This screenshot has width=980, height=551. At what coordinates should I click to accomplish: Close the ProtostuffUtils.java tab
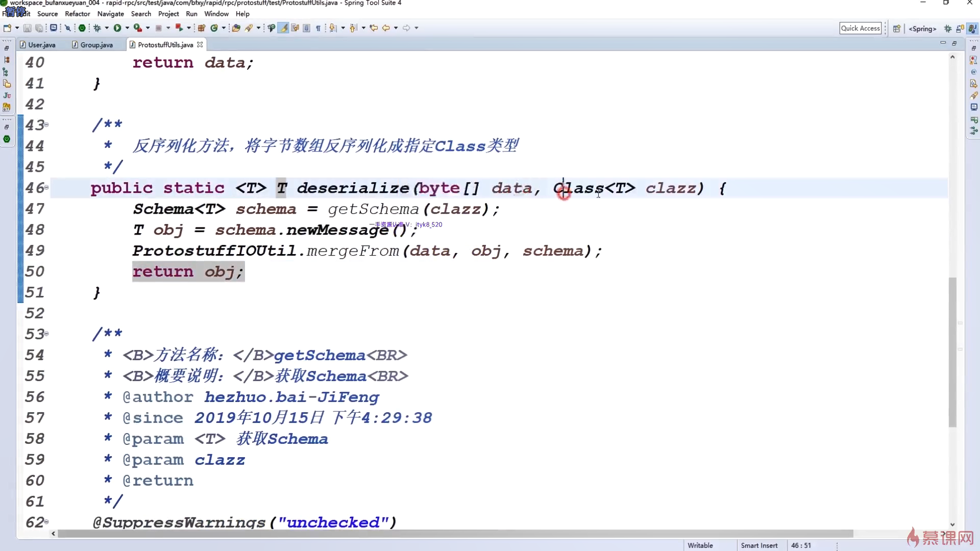click(200, 45)
